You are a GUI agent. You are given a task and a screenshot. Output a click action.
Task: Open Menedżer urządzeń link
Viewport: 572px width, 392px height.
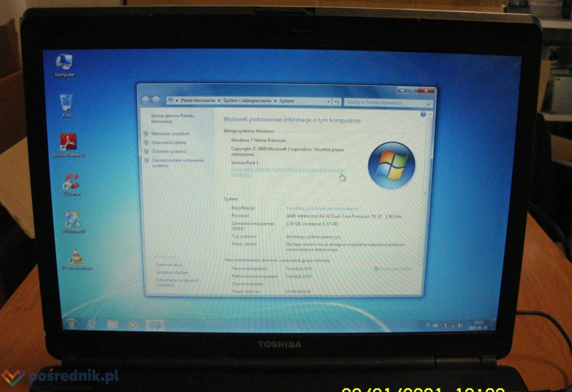(x=170, y=134)
